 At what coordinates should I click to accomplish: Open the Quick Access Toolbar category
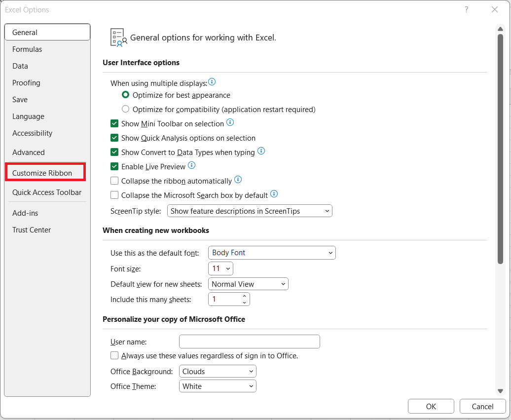click(x=47, y=192)
